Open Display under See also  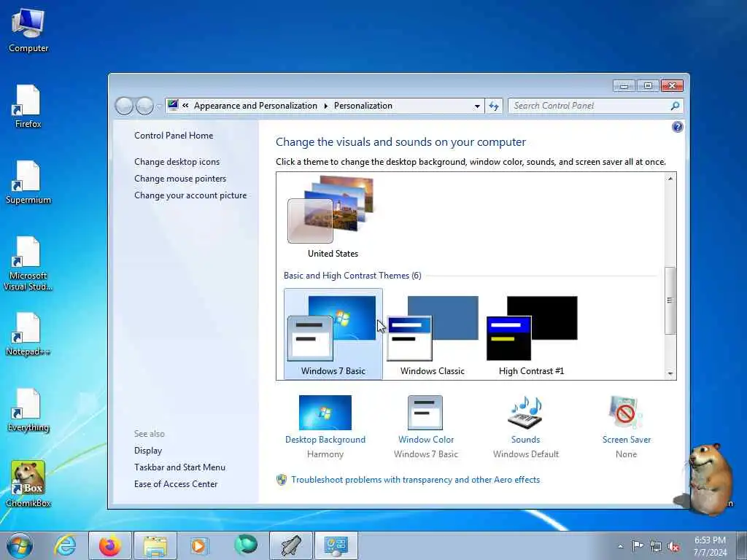click(147, 451)
